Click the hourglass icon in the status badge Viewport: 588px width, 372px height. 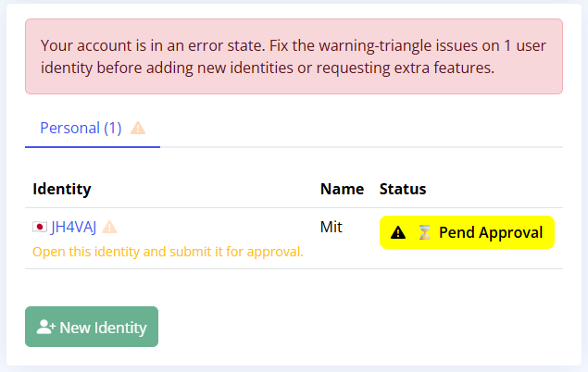coord(424,232)
